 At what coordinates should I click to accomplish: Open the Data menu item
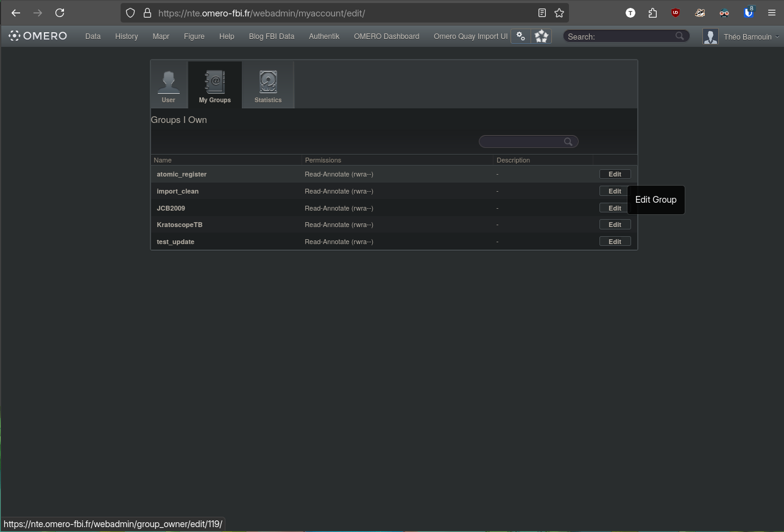[93, 37]
